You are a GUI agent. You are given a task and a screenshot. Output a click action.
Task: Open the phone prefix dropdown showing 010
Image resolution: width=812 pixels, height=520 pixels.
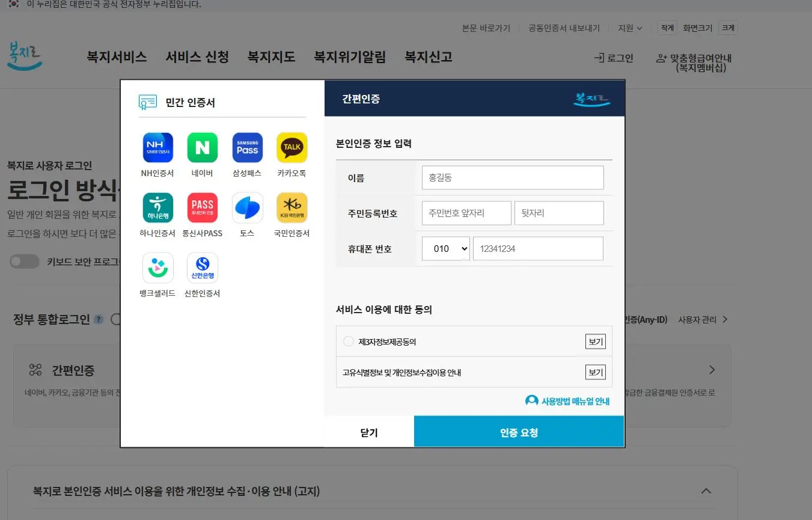(445, 248)
